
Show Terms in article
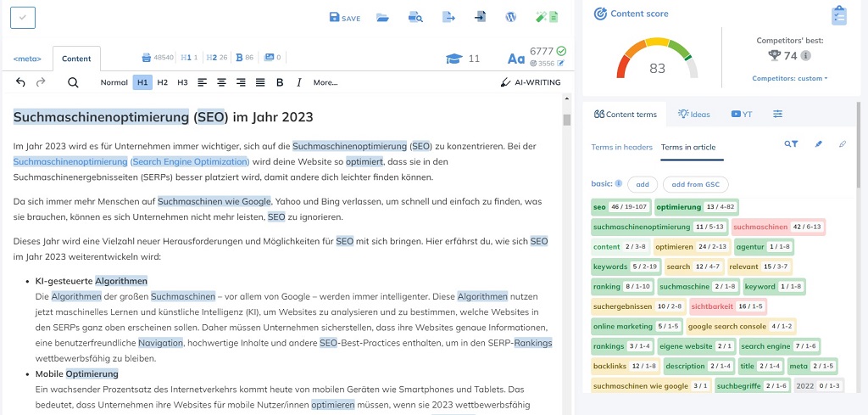688,148
